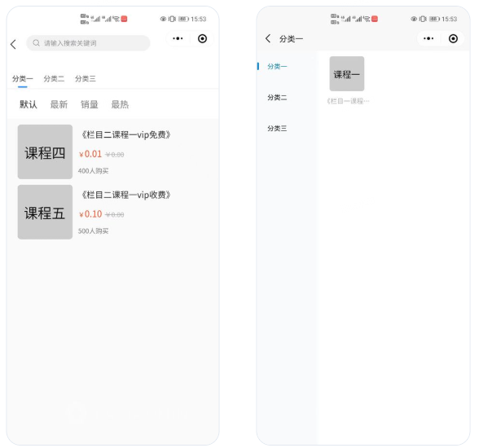Select 分类二 tab in top category bar

point(54,79)
